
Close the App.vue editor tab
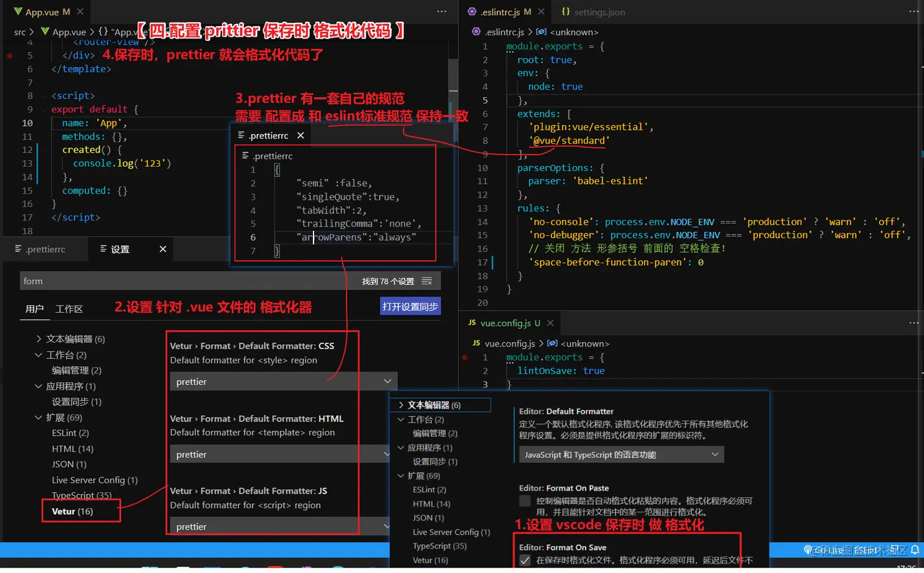coord(80,12)
